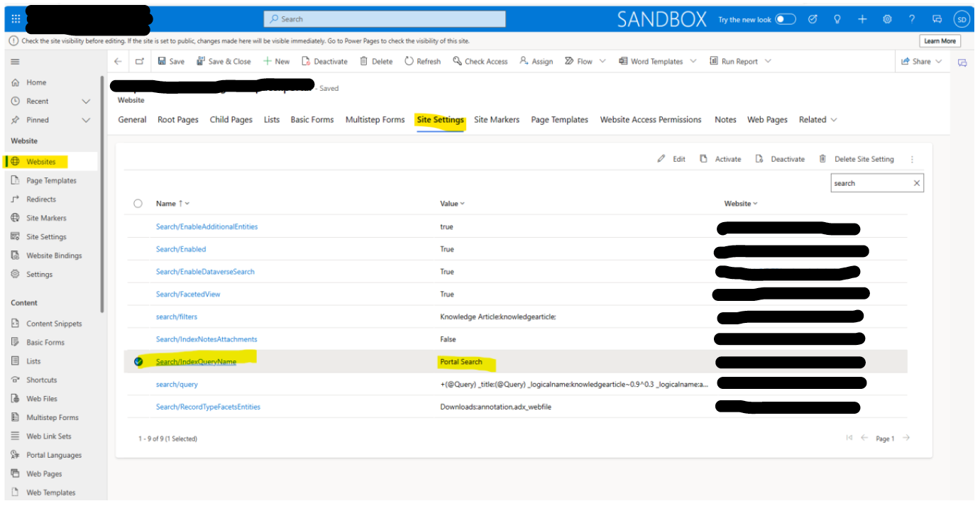Click Edit in the subgrid toolbar

coord(671,159)
